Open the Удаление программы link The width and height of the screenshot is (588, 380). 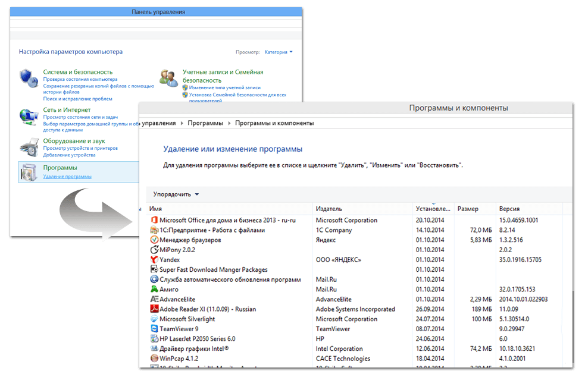(67, 177)
